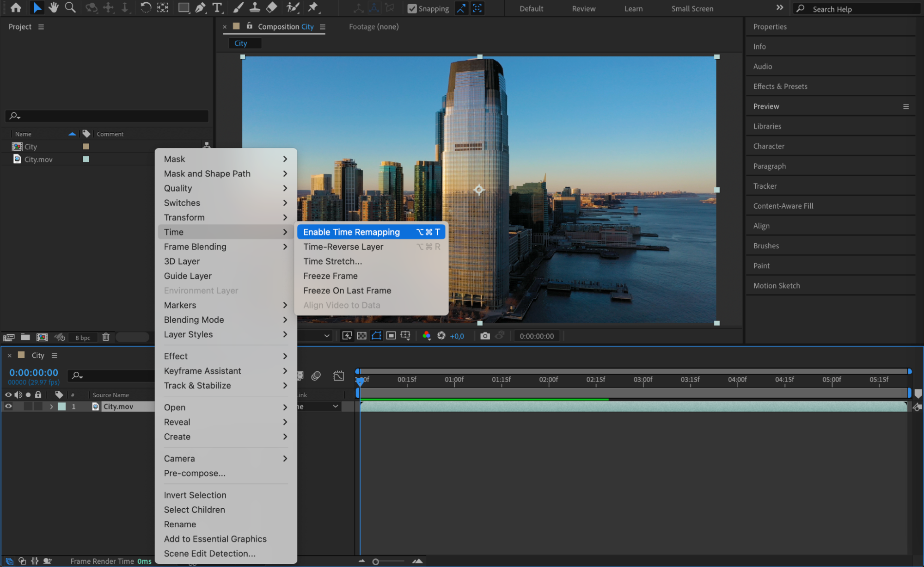
Task: Open the Effects & Presets panel
Action: [780, 86]
